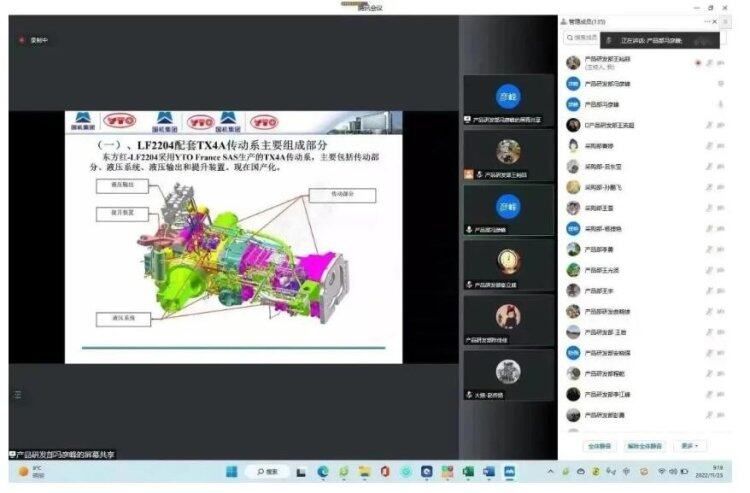Open taskbar search box 搜索
Screen dimensions: 750x493
[x=267, y=472]
